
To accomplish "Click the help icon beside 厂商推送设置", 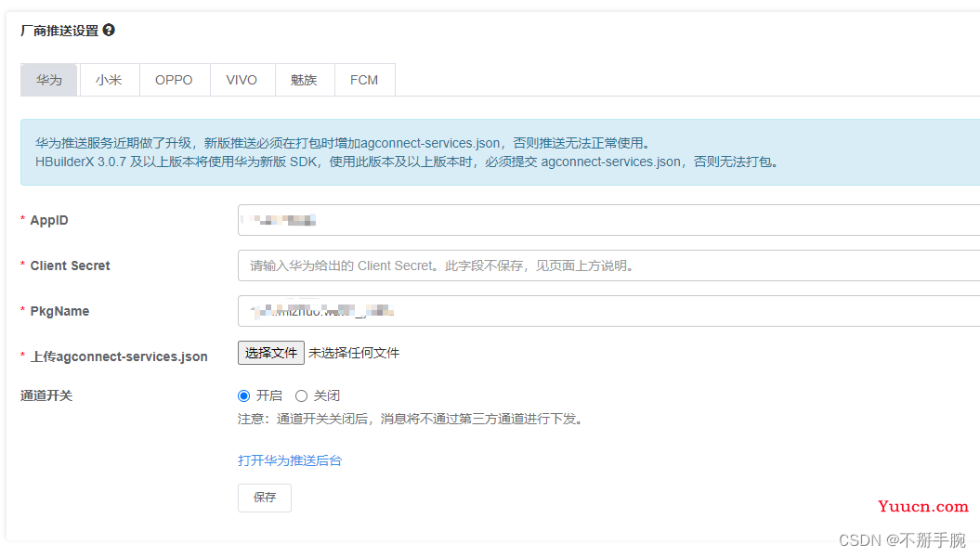I will [x=109, y=30].
